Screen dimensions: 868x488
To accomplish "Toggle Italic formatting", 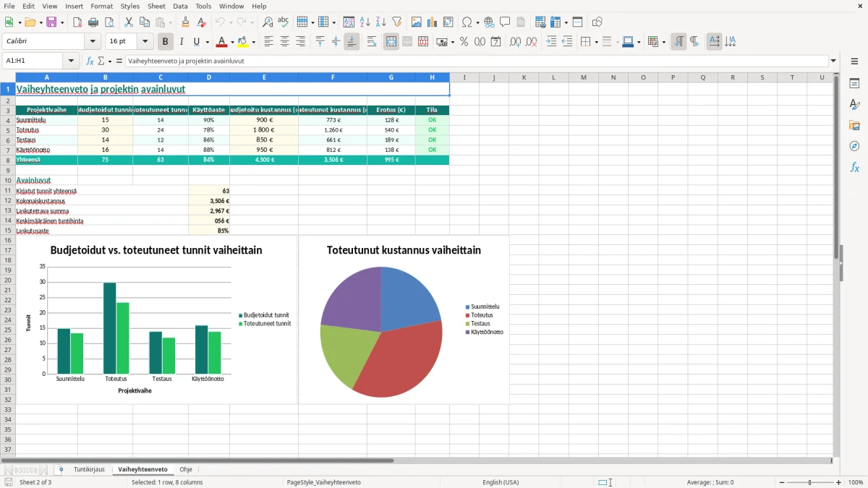I will [181, 42].
